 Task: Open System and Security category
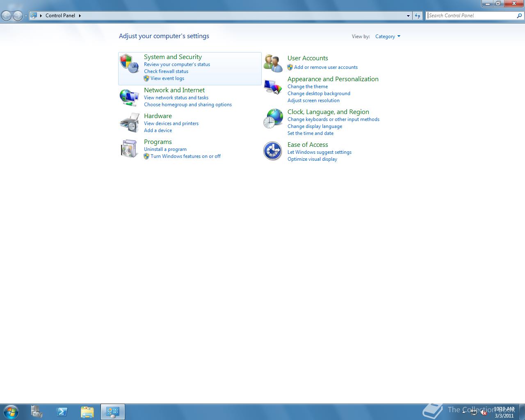pos(173,57)
